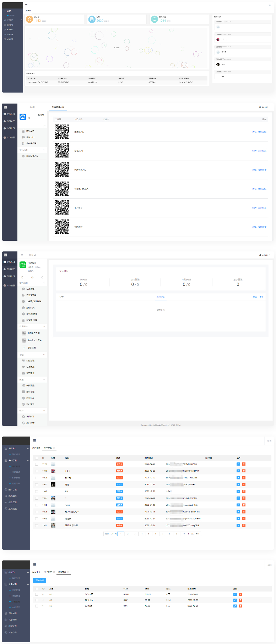Viewport: 276px width, 644px height.
Task: Click the teal chat icon beside 1044
Action: point(154,20)
